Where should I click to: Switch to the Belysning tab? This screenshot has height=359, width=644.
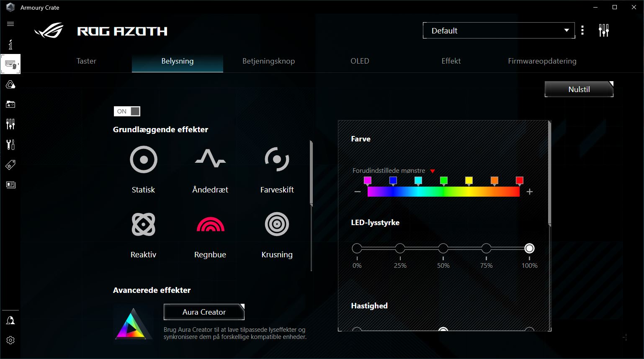point(178,61)
